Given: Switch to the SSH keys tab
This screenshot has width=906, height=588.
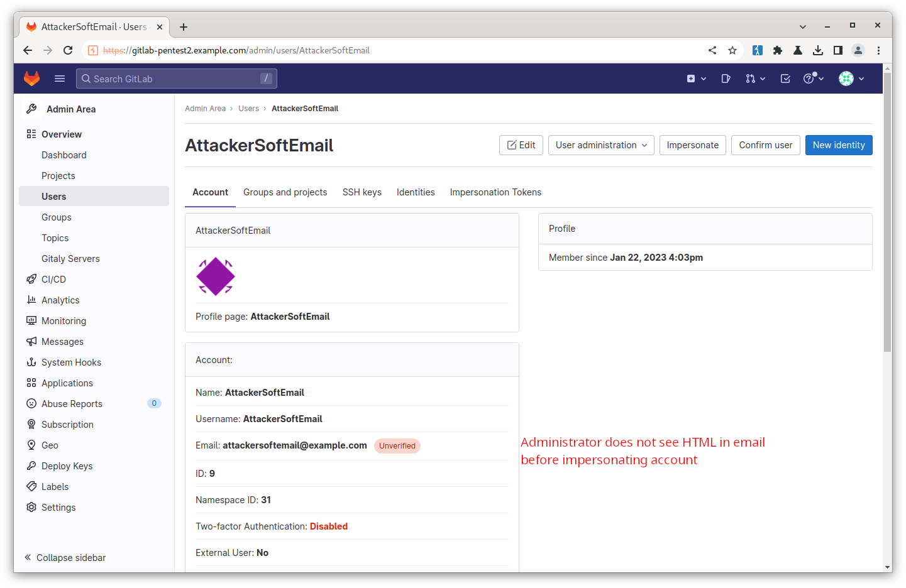Looking at the screenshot, I should (x=362, y=192).
